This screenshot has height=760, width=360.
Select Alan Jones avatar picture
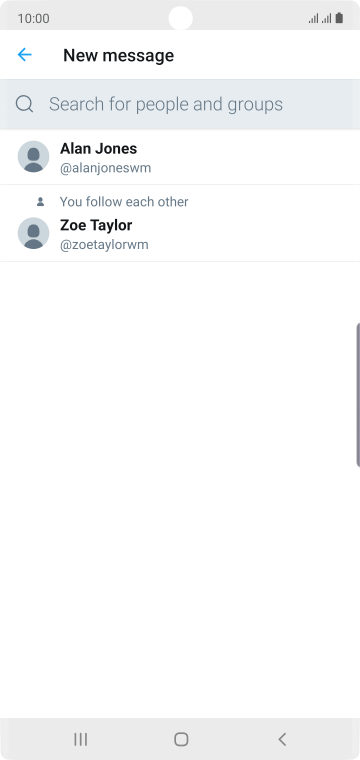[33, 157]
